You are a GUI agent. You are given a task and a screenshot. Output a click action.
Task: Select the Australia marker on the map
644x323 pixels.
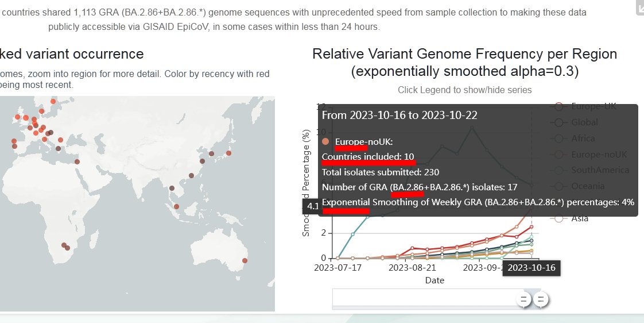(x=245, y=261)
